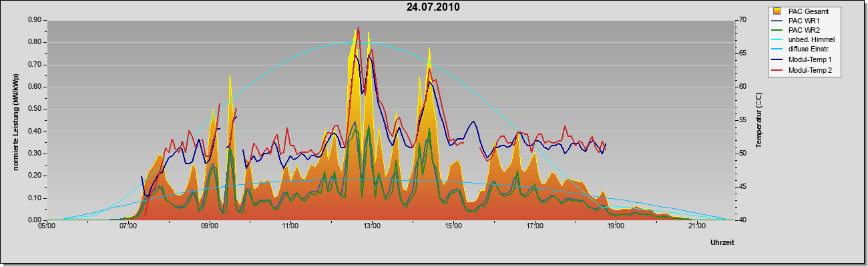
Task: Click the Uhrzeit axis title
Action: pos(722,243)
